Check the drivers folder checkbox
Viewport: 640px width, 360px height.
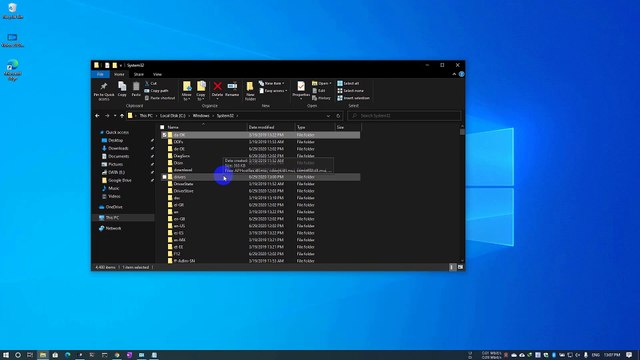(x=164, y=177)
